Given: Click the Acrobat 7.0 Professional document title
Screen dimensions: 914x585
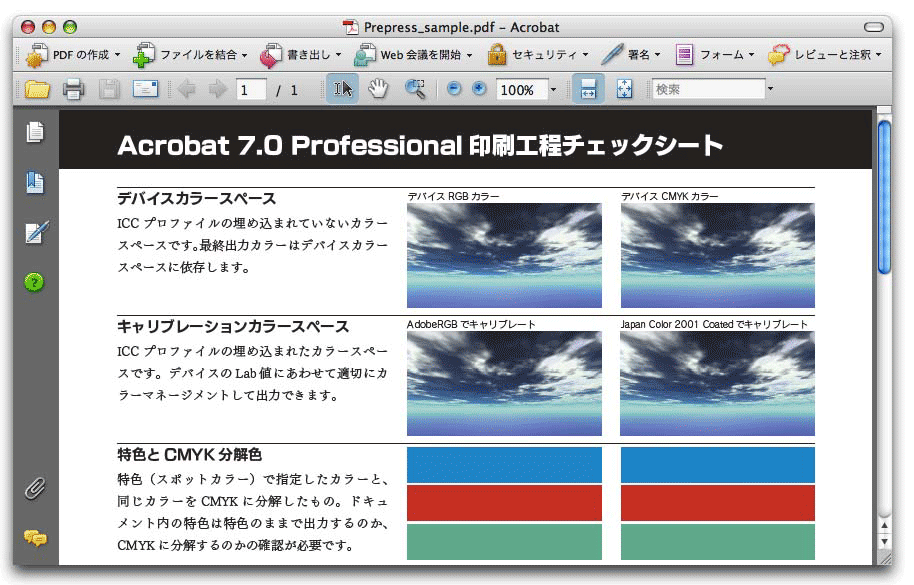Looking at the screenshot, I should tap(420, 145).
